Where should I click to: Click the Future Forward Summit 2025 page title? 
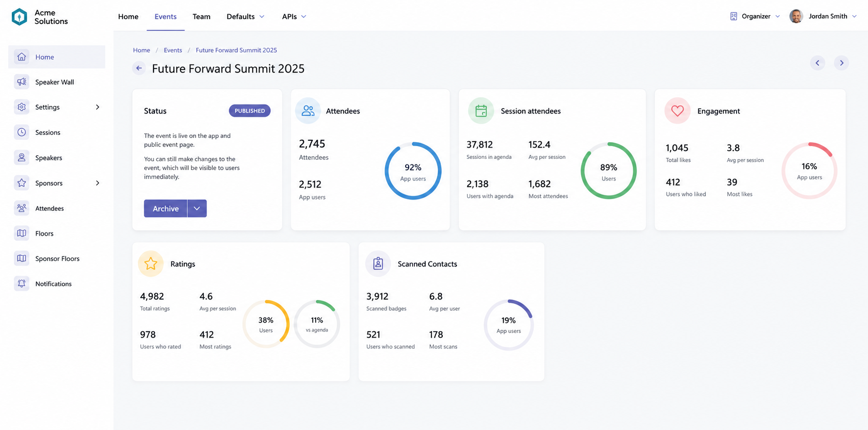click(x=228, y=69)
